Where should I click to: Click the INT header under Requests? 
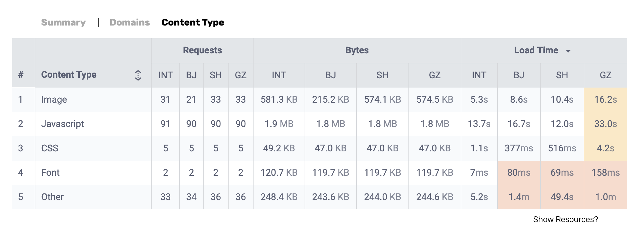coord(165,75)
